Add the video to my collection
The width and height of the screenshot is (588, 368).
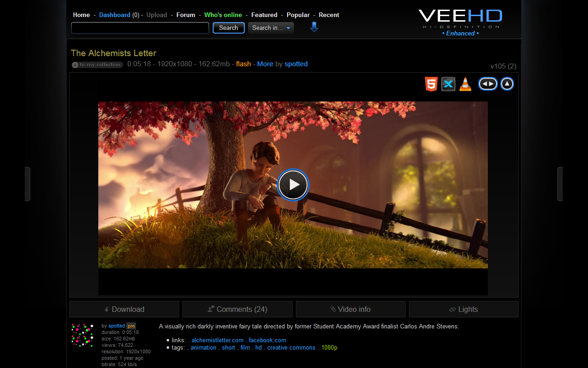tap(97, 64)
